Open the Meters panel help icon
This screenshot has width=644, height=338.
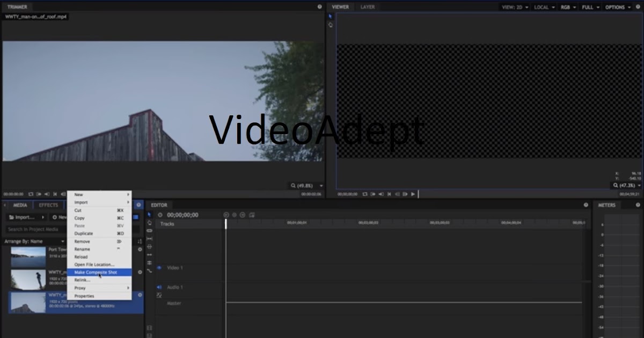(638, 205)
